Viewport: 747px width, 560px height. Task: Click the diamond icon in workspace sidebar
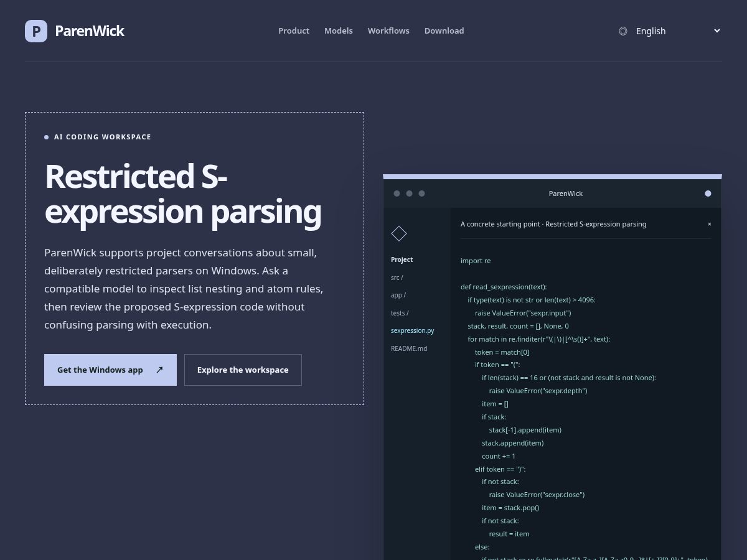tap(399, 233)
